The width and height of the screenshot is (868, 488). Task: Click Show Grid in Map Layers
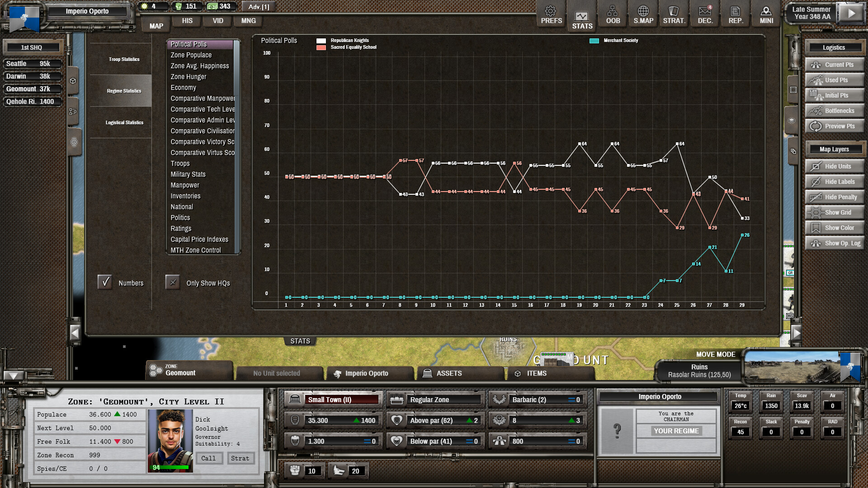coord(834,212)
